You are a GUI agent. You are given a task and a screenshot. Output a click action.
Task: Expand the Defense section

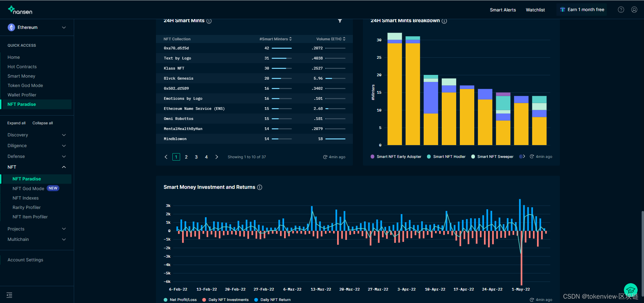pyautogui.click(x=37, y=157)
